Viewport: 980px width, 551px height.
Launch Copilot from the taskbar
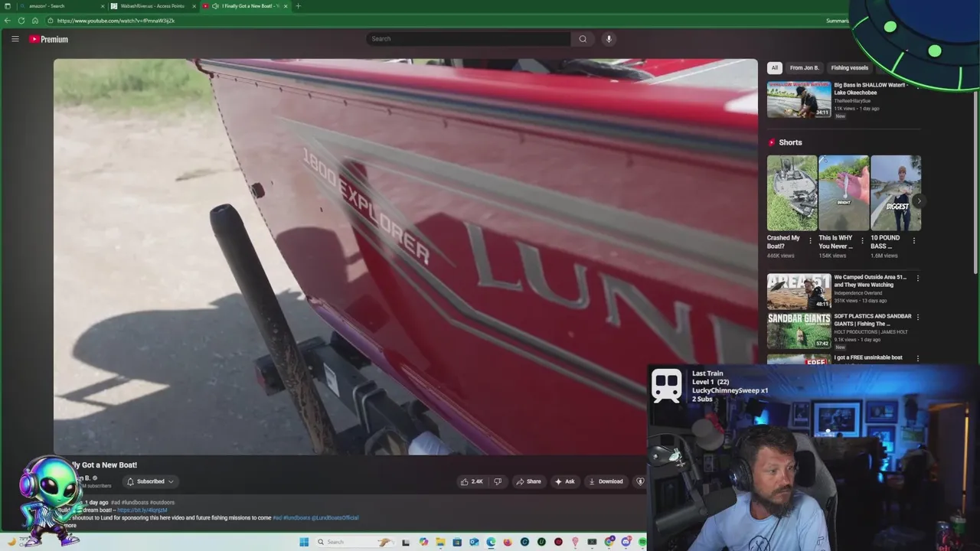pyautogui.click(x=423, y=542)
